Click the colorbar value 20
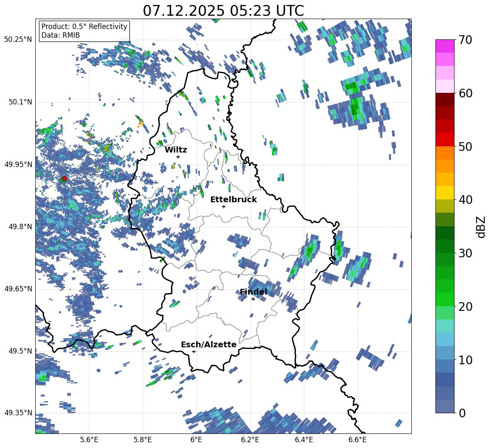Screen dimensions: 491x448 (465, 307)
